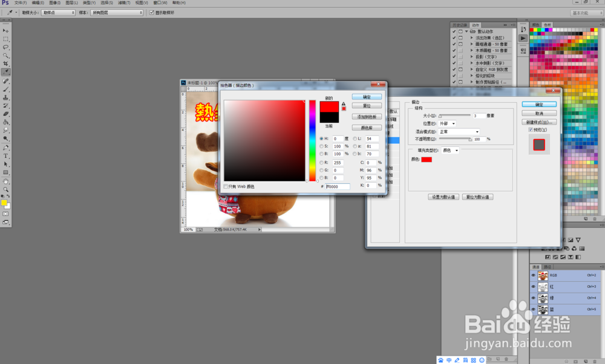Open the fill type dropdown
605x364 pixels.
pos(450,151)
